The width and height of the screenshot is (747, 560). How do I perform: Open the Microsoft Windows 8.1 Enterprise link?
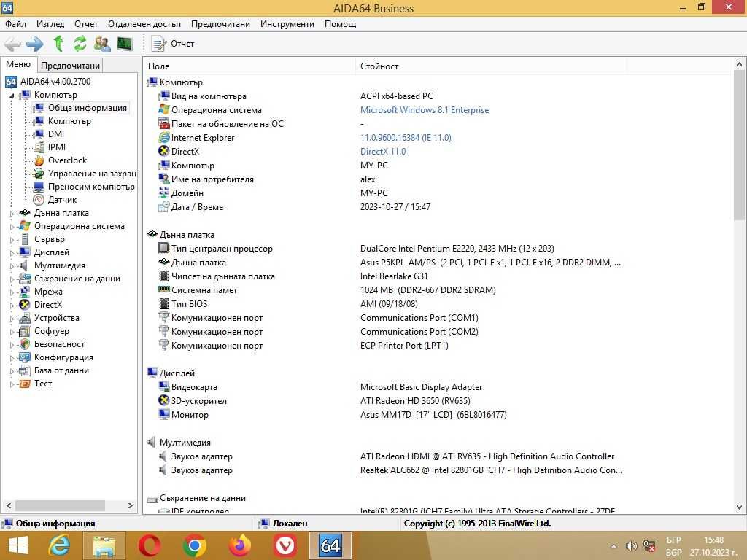coord(425,110)
